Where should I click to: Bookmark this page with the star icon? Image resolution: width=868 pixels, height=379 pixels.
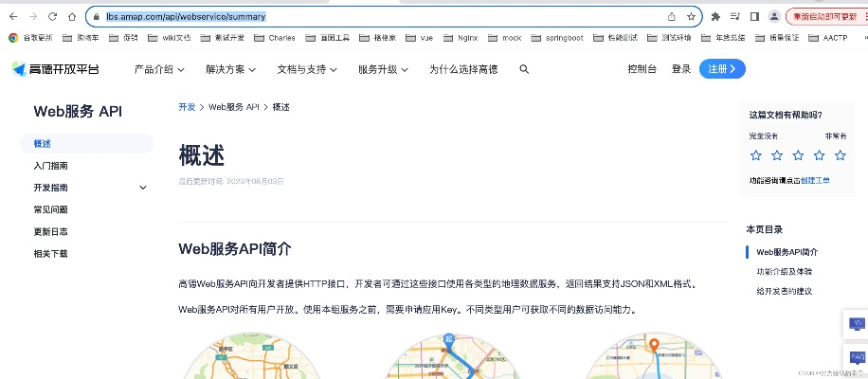pyautogui.click(x=692, y=16)
